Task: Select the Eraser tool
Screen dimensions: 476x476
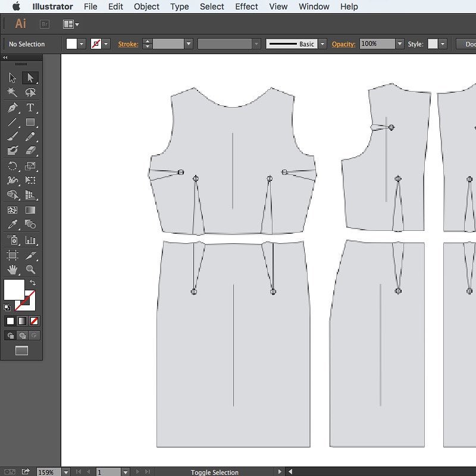Action: tap(30, 151)
